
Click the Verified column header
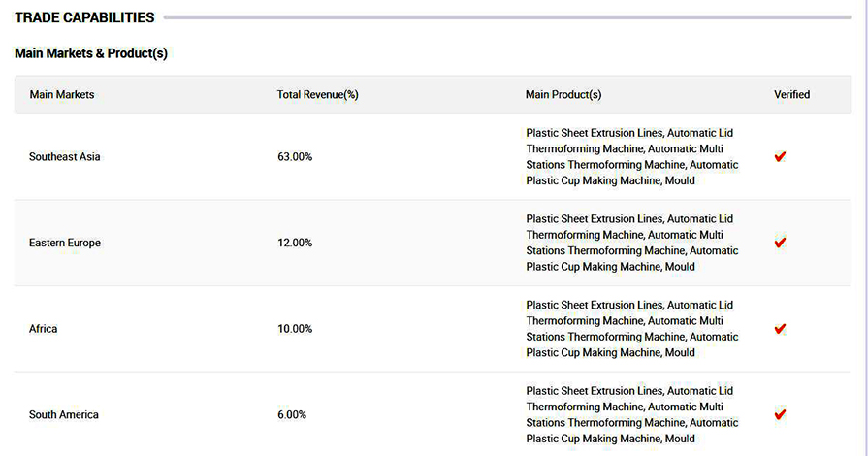click(x=791, y=95)
